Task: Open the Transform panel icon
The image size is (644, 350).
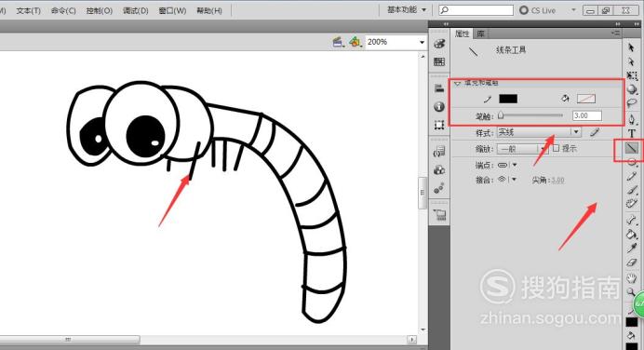Action: [439, 125]
